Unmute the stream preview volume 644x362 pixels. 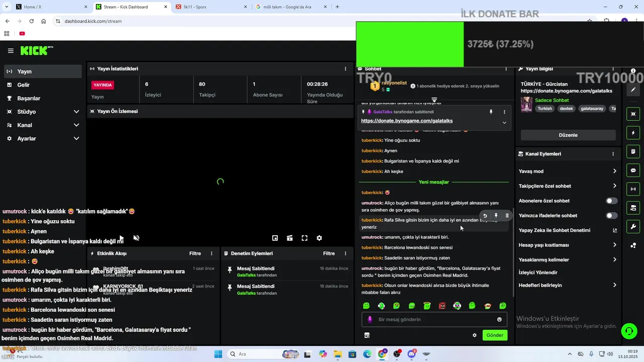136,238
